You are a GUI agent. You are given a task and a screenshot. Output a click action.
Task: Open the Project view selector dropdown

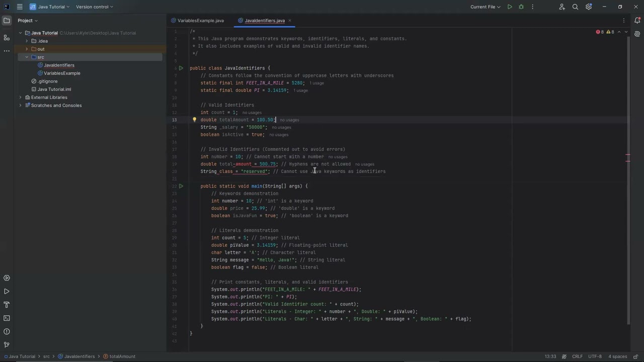(x=28, y=21)
